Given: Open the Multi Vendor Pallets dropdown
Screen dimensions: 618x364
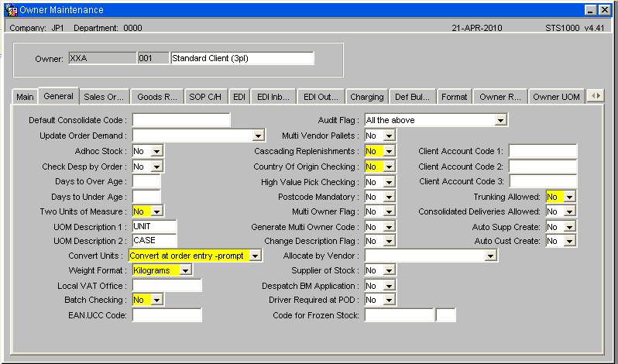Looking at the screenshot, I should (x=390, y=136).
